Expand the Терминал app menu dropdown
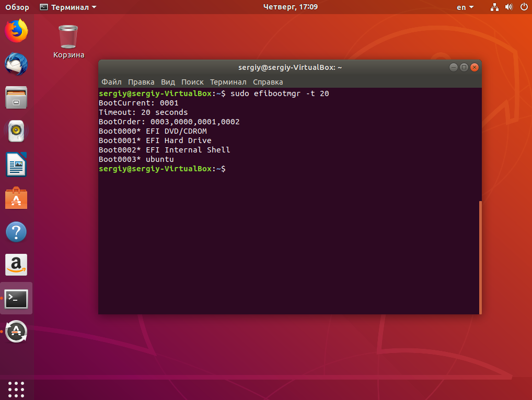Screen dimensions: 532x400 tap(68, 7)
